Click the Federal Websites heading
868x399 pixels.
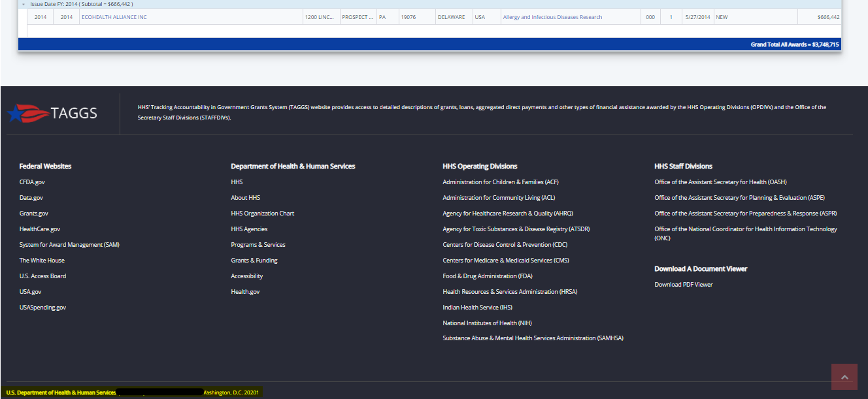[46, 167]
